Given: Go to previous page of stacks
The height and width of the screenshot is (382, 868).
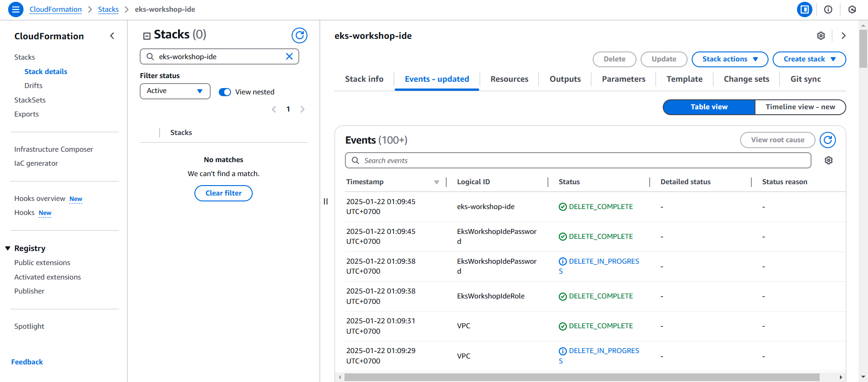Looking at the screenshot, I should click(274, 109).
